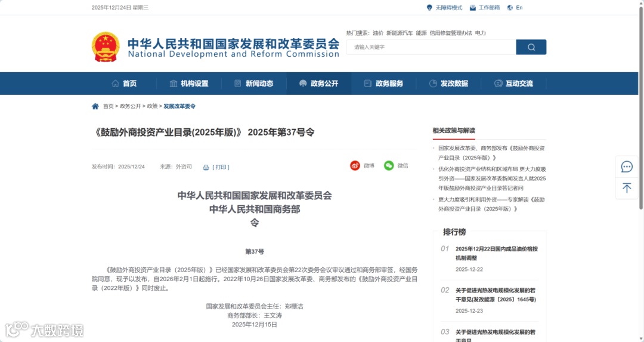This screenshot has height=342, width=644.
Task: Click the 相关政策与解读 heading
Action: 454,130
